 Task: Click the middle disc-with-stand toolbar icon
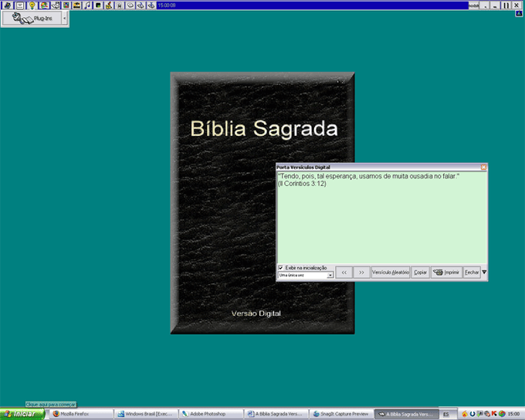141,5
